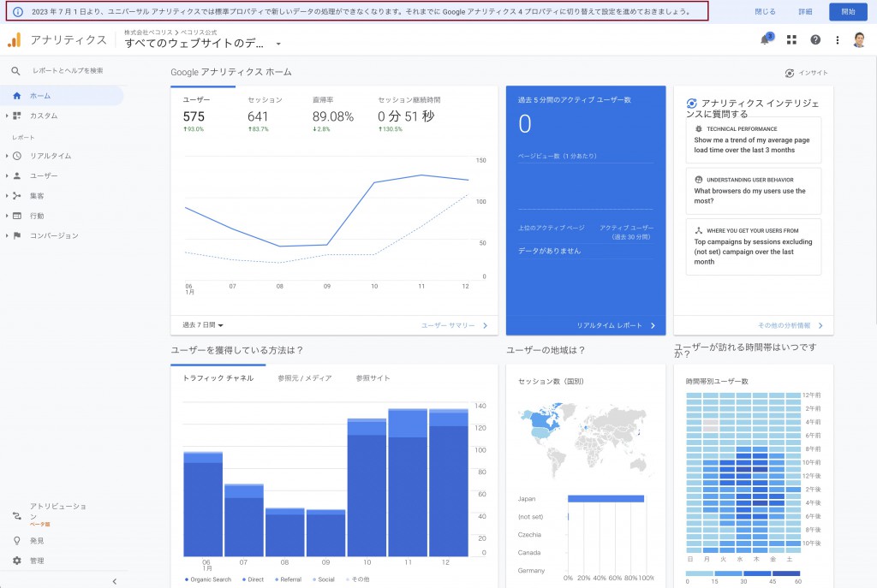Click the help question mark icon
The image size is (877, 588).
click(815, 39)
